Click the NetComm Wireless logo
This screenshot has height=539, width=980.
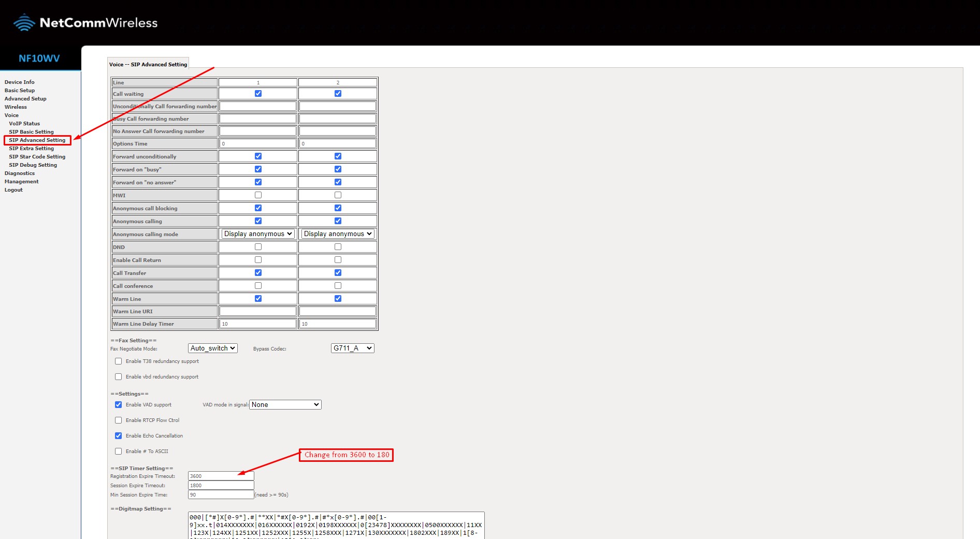85,23
